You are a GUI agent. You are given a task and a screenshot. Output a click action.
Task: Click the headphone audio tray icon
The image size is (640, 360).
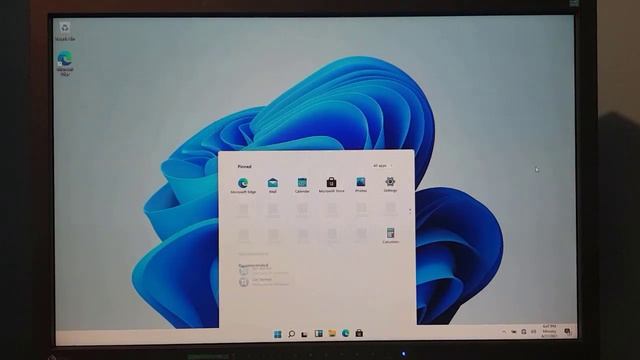524,332
